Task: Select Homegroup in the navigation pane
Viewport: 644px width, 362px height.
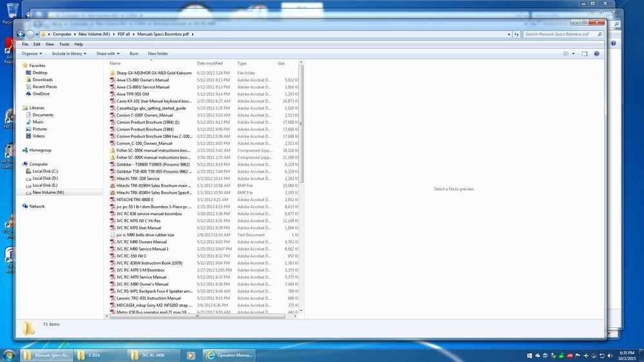Action: tap(40, 150)
